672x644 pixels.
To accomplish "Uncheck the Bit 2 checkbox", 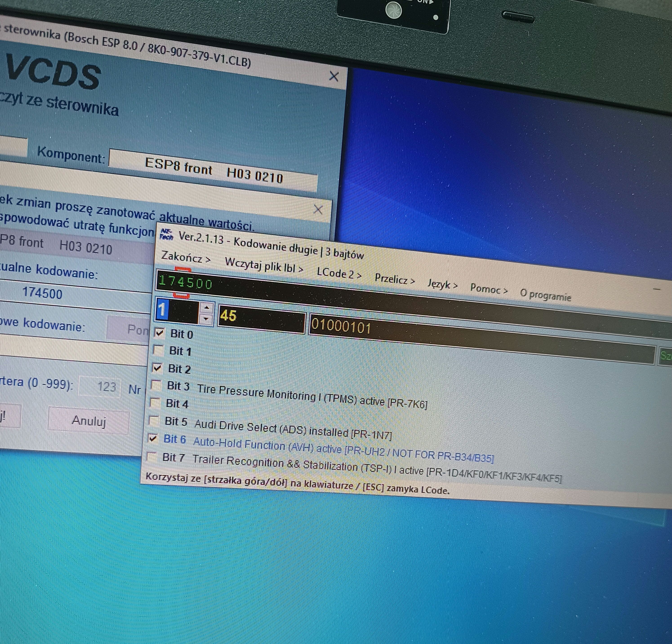I will (x=157, y=368).
